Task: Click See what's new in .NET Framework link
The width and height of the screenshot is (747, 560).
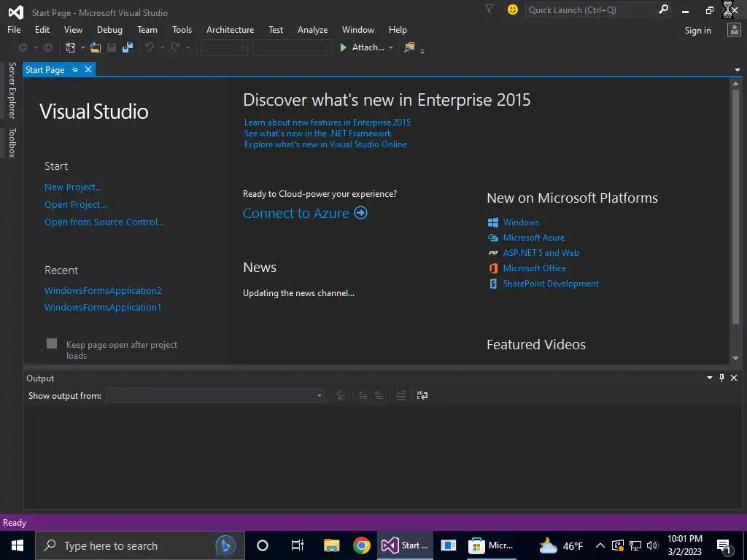Action: 318,133
